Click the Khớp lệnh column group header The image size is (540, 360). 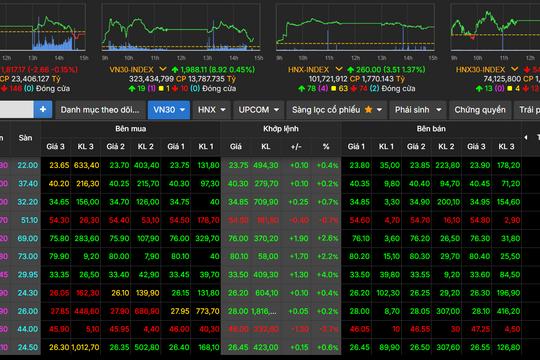pos(281,129)
